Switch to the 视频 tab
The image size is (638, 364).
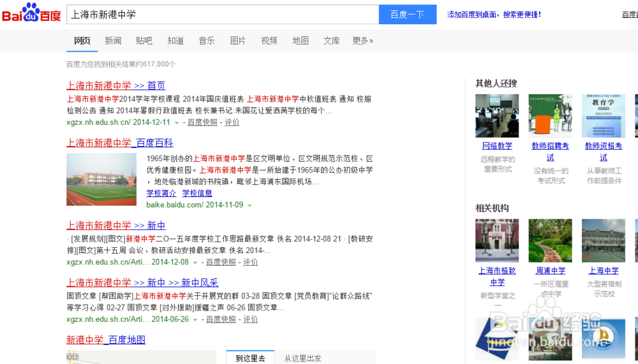coord(269,41)
